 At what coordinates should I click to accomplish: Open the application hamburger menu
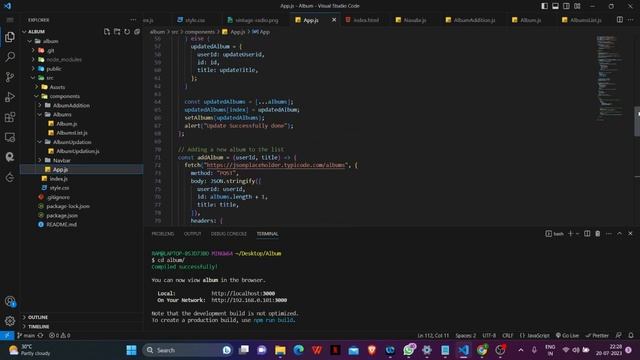tap(10, 20)
